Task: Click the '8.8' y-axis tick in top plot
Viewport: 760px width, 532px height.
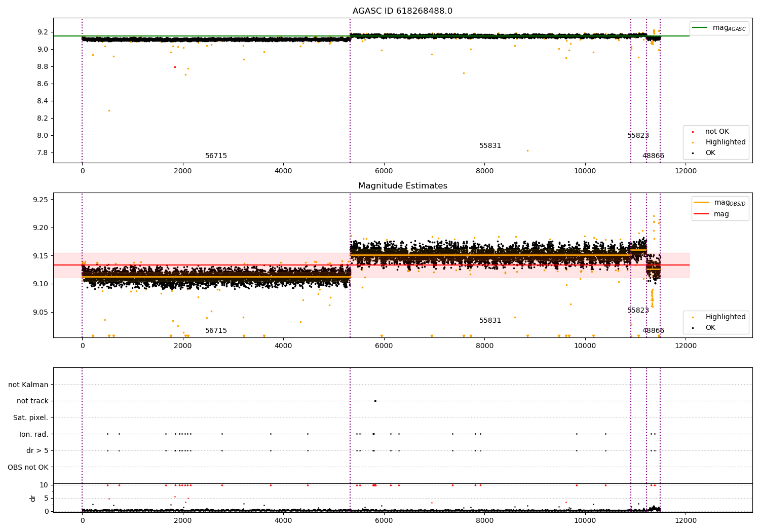Action: (x=43, y=66)
